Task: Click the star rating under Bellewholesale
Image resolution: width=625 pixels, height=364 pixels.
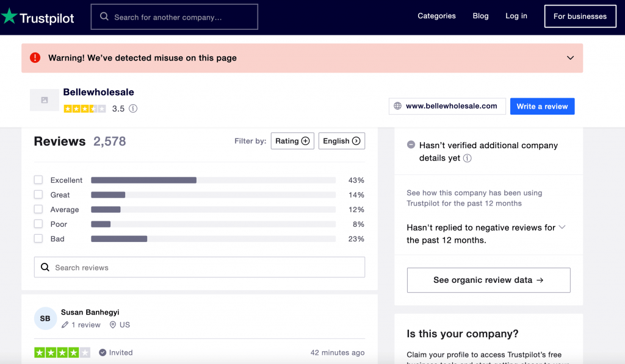Action: 85,109
